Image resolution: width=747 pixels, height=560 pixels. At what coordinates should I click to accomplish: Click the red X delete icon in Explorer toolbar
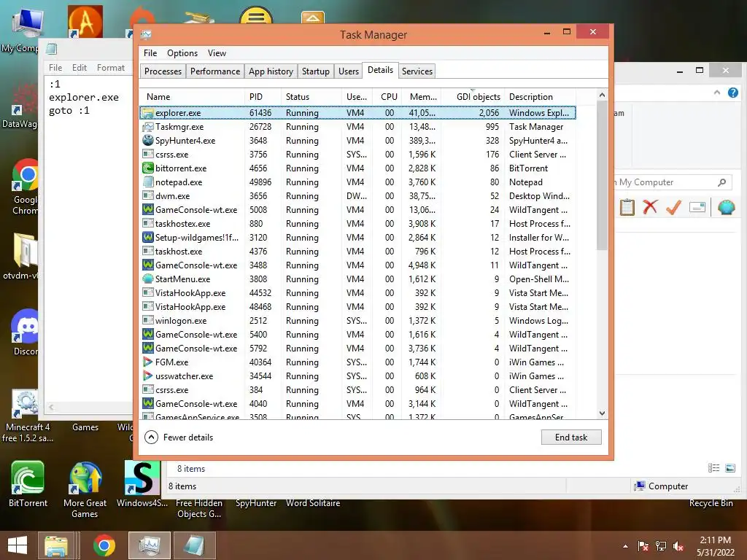[x=650, y=207]
